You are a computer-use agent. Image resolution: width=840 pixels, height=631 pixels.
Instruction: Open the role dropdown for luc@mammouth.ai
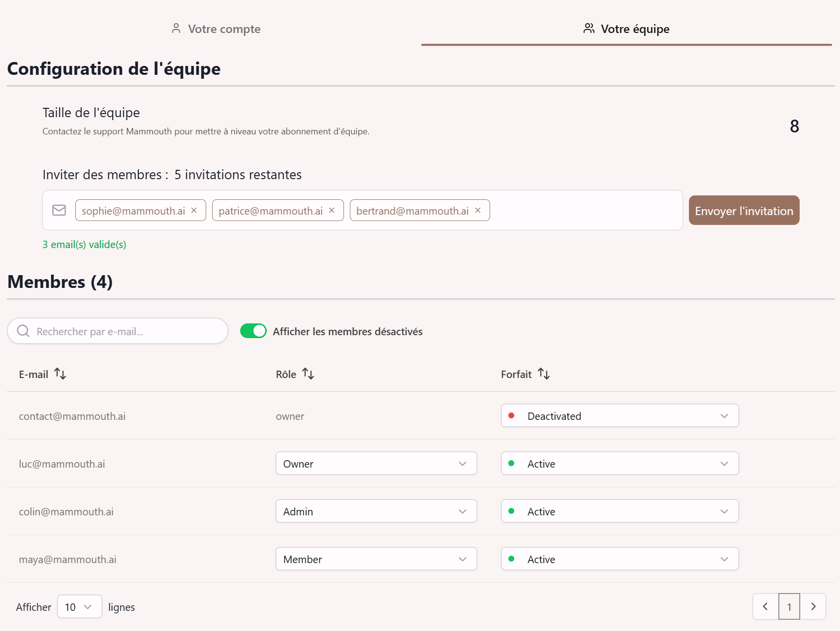[x=376, y=463]
